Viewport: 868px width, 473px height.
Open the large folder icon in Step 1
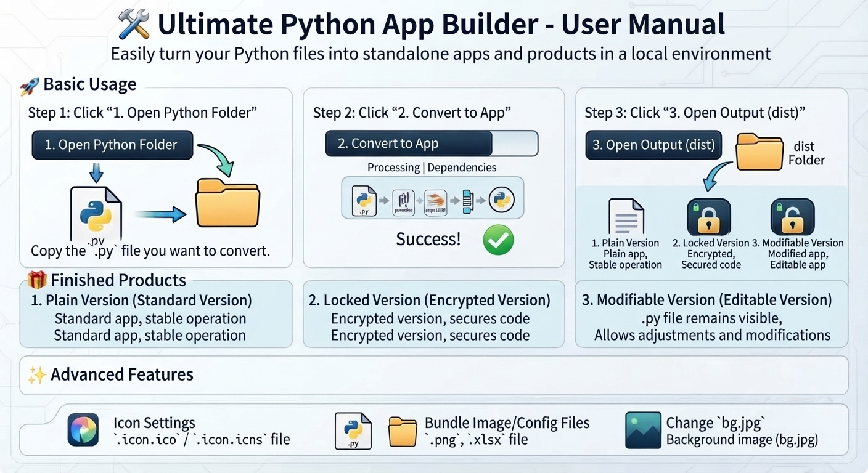[x=227, y=203]
